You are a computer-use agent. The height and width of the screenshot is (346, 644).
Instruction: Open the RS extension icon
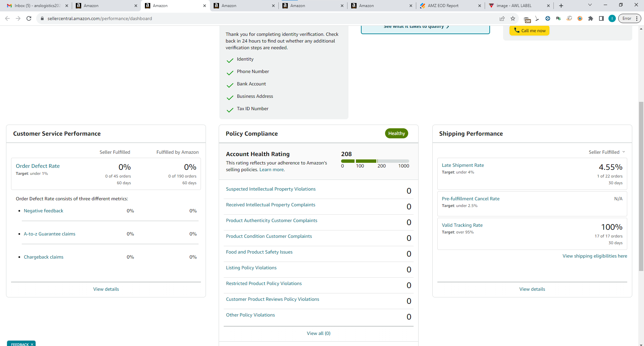point(558,18)
